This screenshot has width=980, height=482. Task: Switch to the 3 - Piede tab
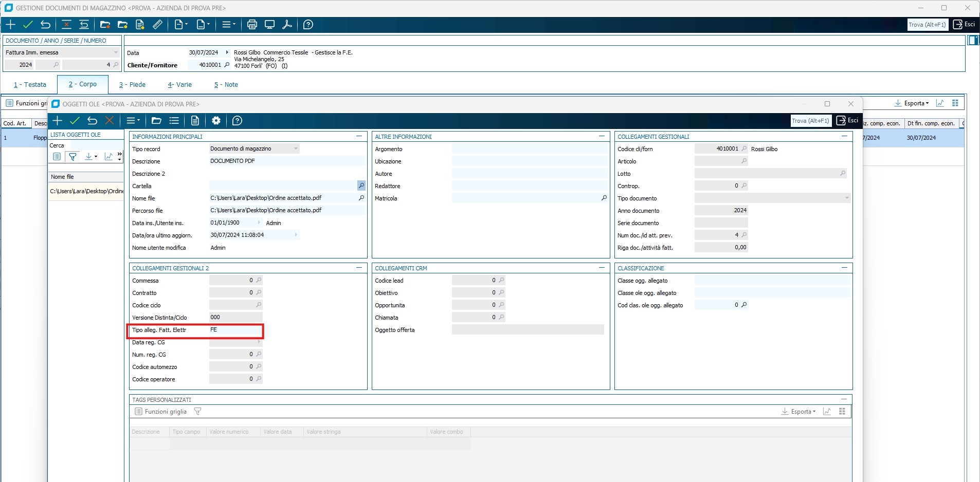133,85
